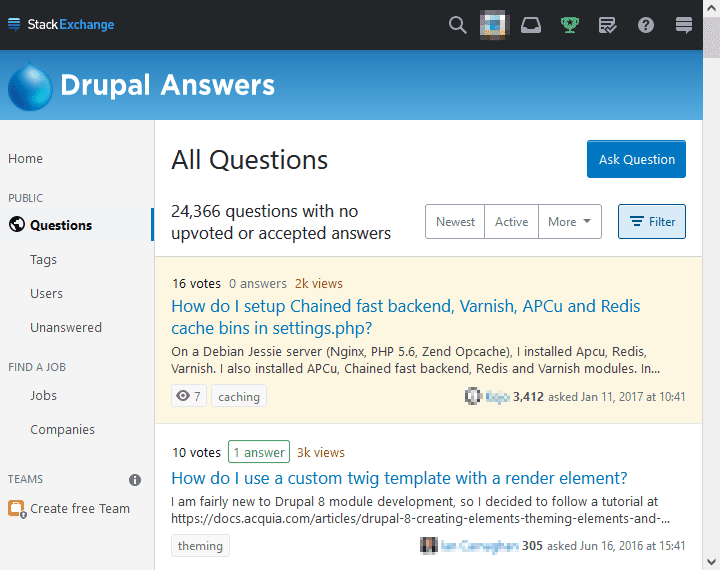Click the Drupal Answers droplet logo
This screenshot has height=570, width=720.
pos(31,87)
